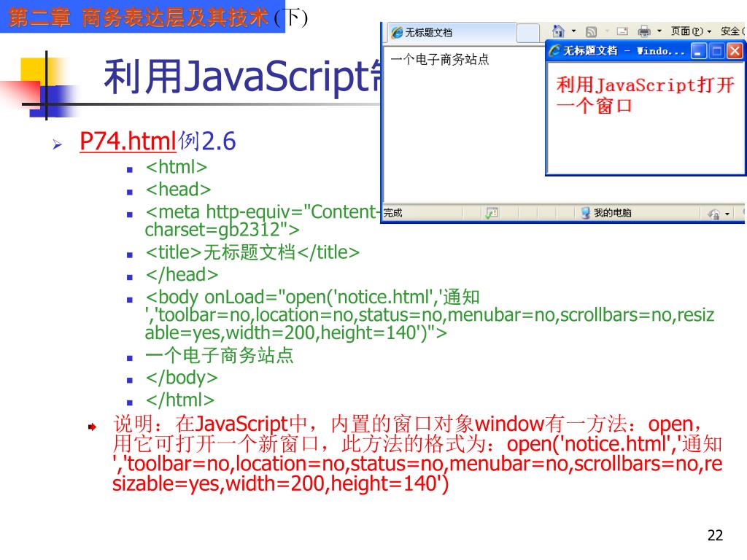Viewport: 747px width, 560px height.
Task: Expand the Home button dropdown arrow
Action: point(573,31)
